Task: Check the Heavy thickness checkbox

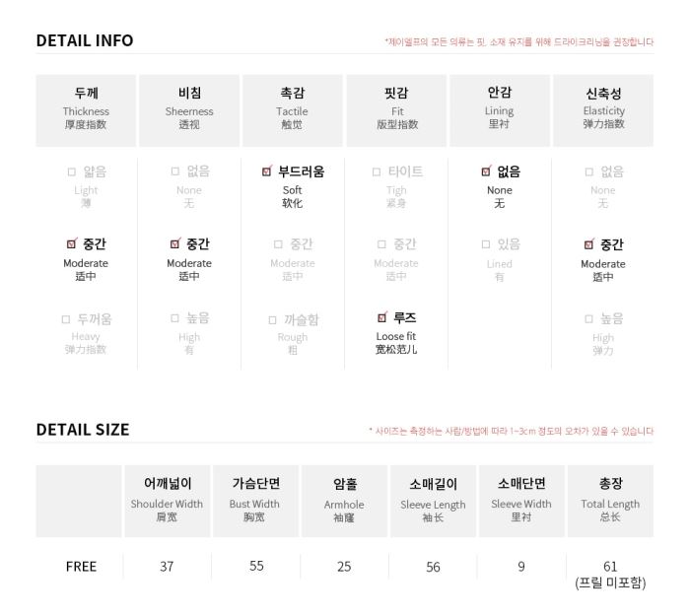Action: (66, 319)
